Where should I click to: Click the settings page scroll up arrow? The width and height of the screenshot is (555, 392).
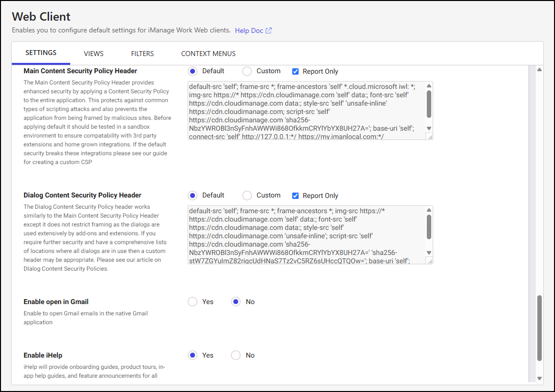tap(539, 70)
